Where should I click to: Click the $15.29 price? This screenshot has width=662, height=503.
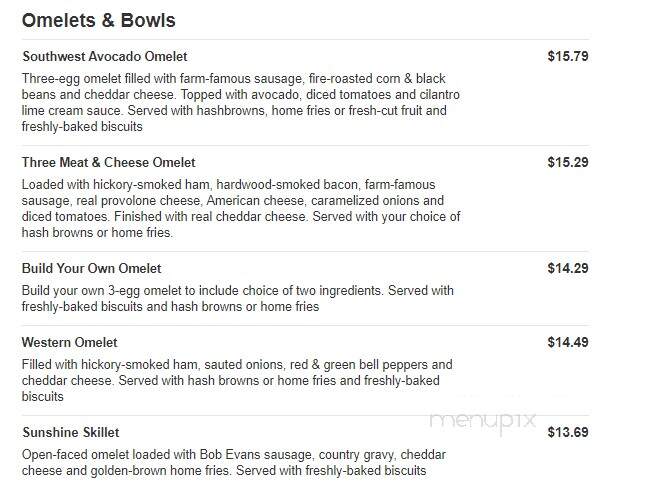567,162
